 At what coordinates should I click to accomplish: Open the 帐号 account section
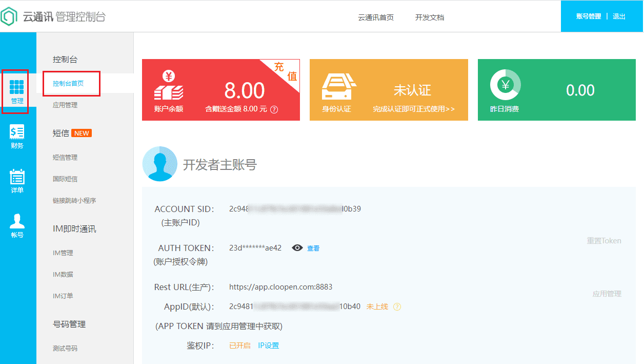pos(17,226)
